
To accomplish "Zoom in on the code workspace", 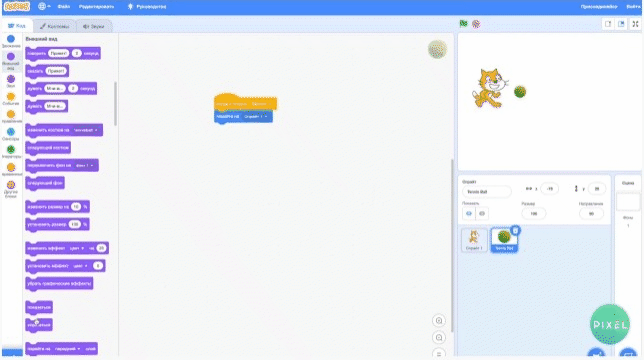I will tap(439, 321).
